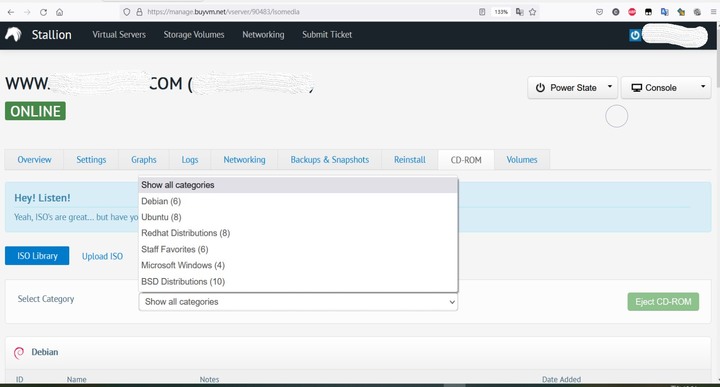Click the Notes column header
This screenshot has width=720, height=387.
coord(209,379)
